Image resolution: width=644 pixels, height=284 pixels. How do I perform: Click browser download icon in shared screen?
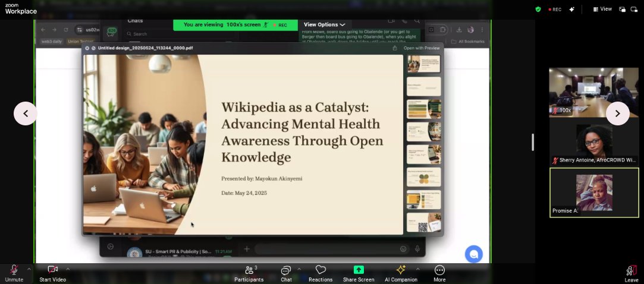click(x=459, y=30)
